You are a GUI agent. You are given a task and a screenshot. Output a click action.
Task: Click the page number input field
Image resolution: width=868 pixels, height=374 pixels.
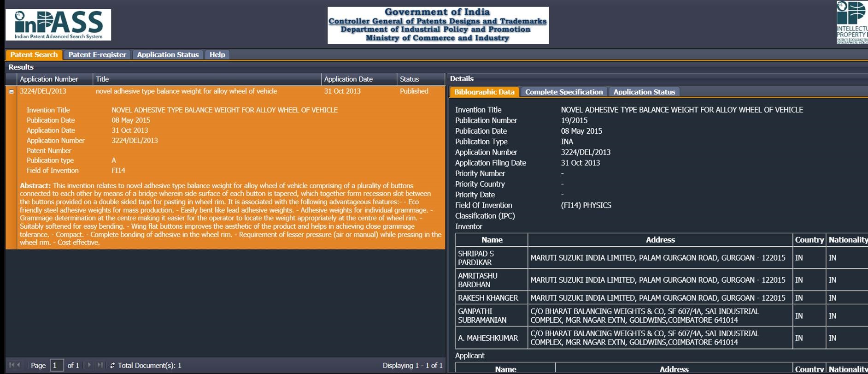[56, 365]
